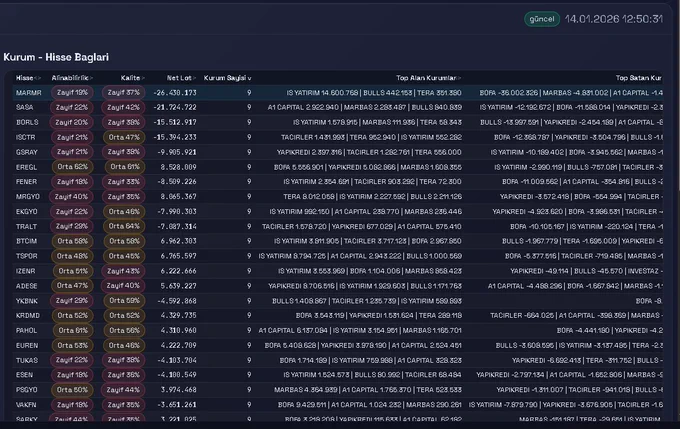Select the GSRAY ticker cell
This screenshot has height=429, width=680.
click(26, 152)
